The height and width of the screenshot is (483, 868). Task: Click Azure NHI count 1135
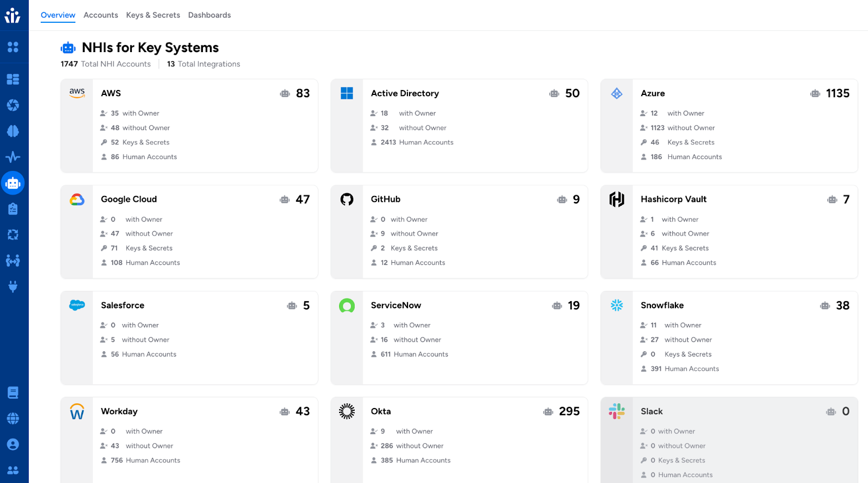coord(838,93)
